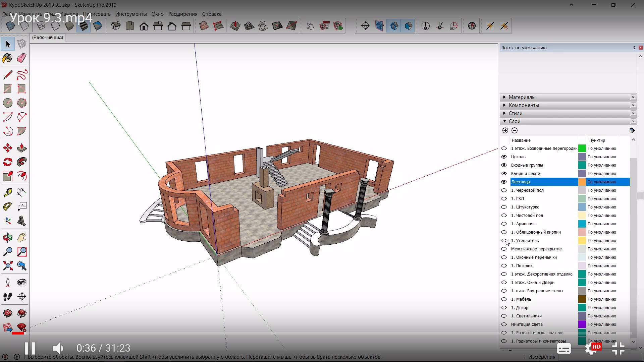644x362 pixels.
Task: Toggle visibility of 1. Утеплитель layer
Action: 504,240
